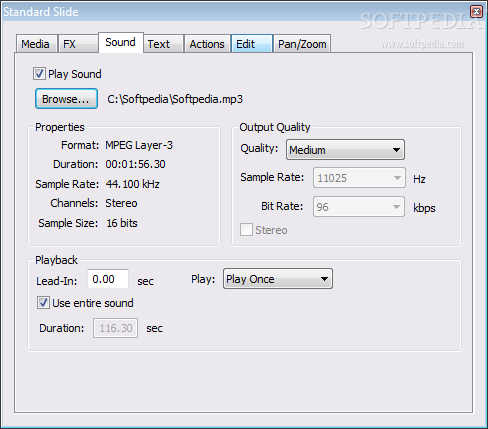Image resolution: width=488 pixels, height=429 pixels.
Task: Select the Sound tab
Action: pyautogui.click(x=121, y=42)
